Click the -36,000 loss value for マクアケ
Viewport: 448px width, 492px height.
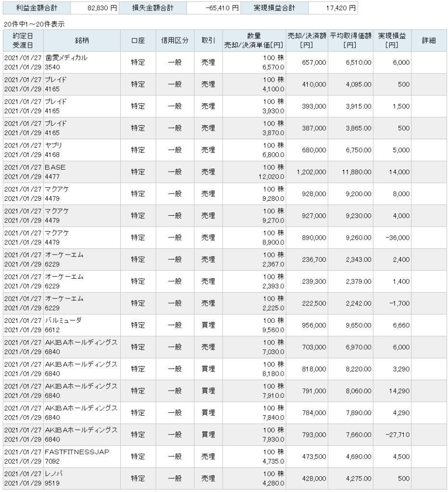pos(398,237)
